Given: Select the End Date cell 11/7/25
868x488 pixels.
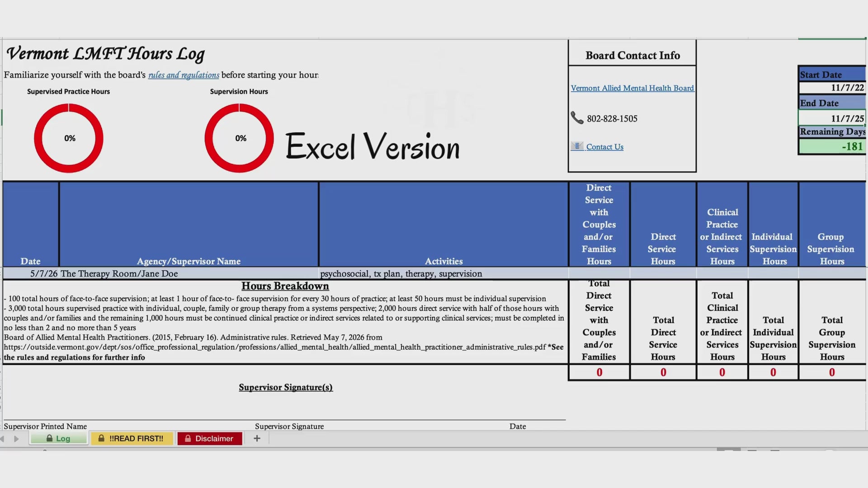Looking at the screenshot, I should pyautogui.click(x=832, y=118).
